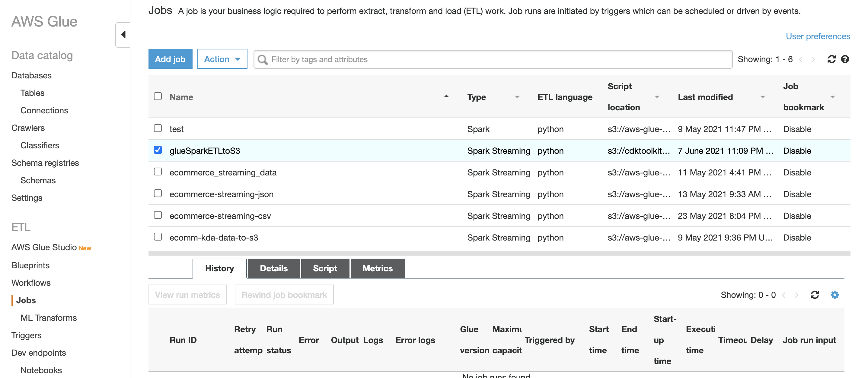Open Classifiers in the sidebar

point(40,145)
